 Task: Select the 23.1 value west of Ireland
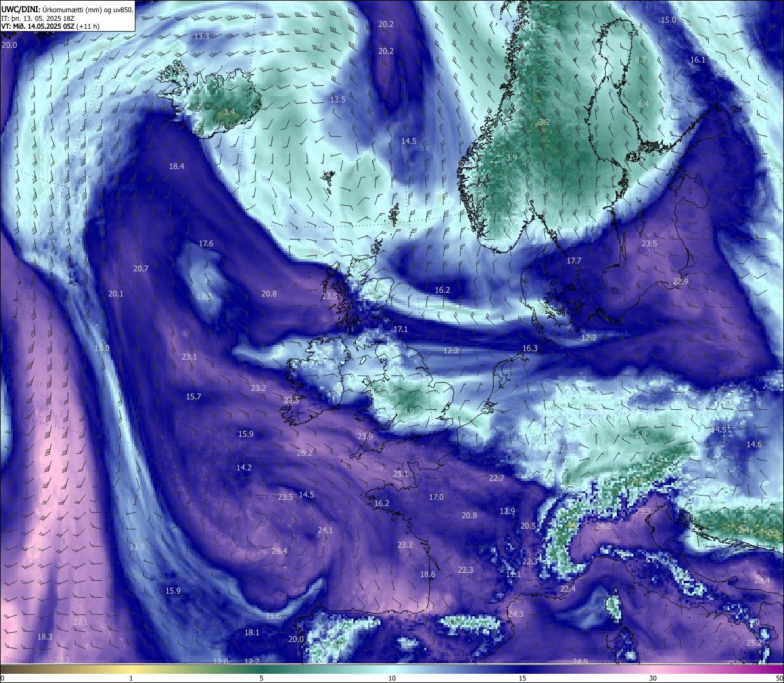[189, 357]
